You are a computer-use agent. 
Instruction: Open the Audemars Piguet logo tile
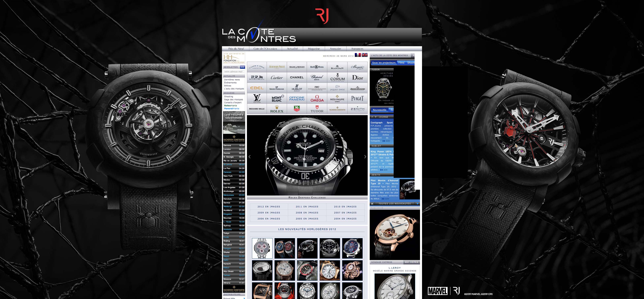click(x=277, y=67)
